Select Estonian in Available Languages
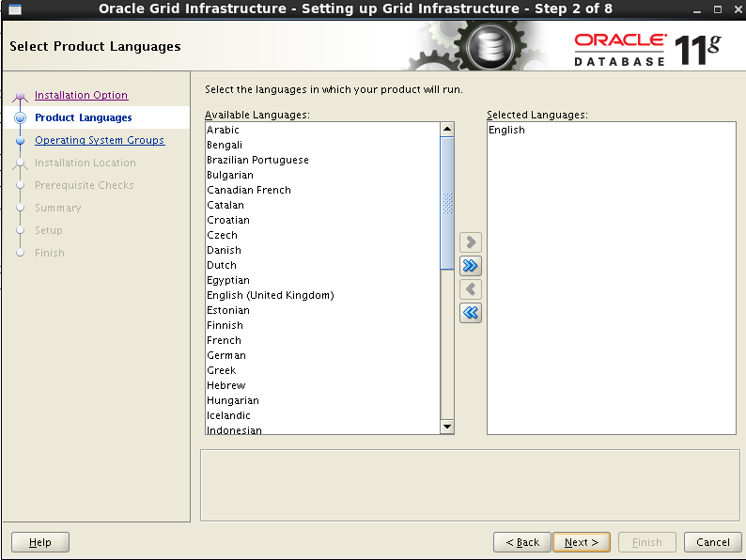746x560 pixels. point(323,310)
